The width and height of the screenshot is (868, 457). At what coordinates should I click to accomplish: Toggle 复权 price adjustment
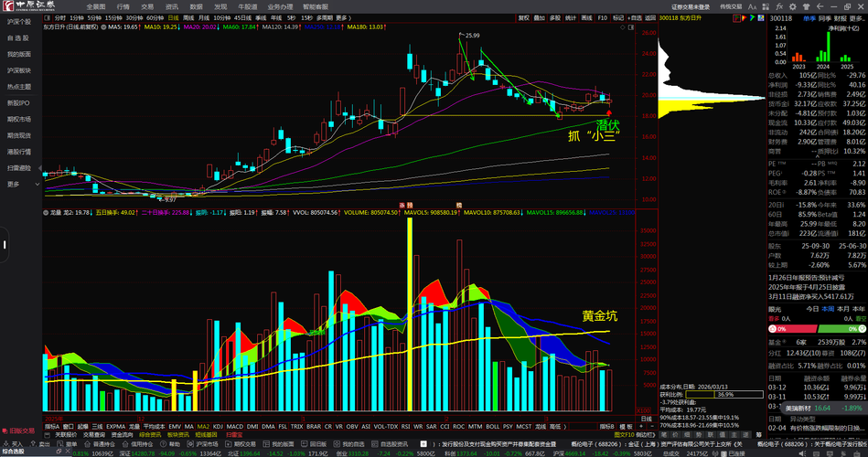[x=524, y=18]
